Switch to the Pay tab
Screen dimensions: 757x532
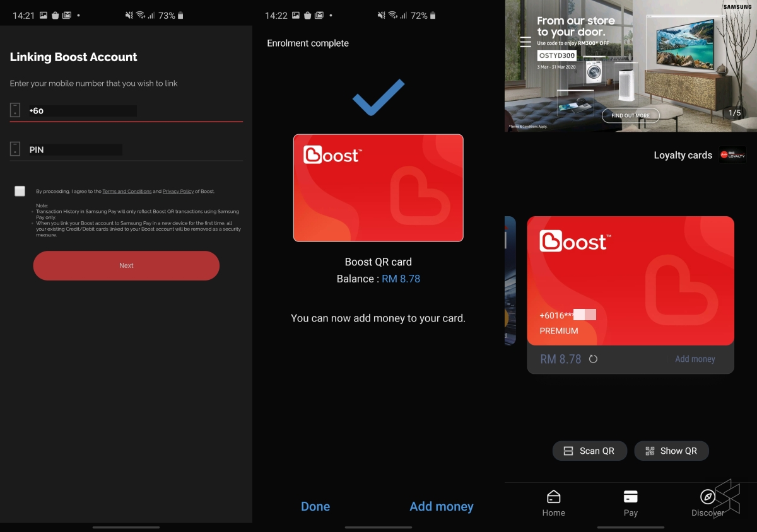pos(631,501)
